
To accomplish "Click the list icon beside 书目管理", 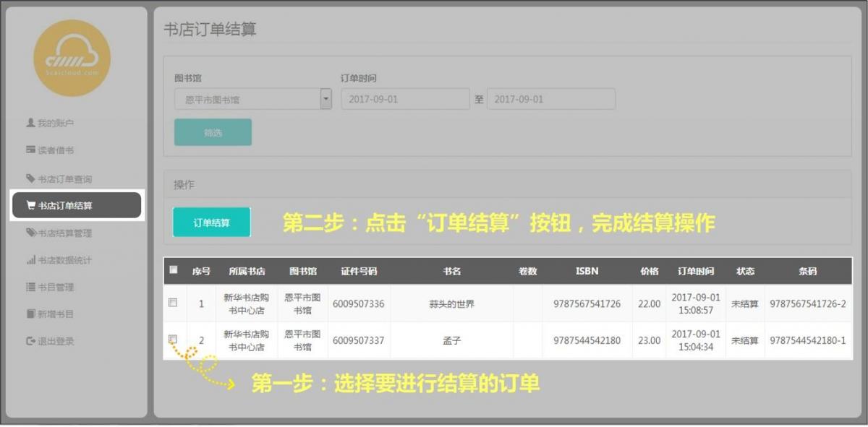I will click(30, 287).
